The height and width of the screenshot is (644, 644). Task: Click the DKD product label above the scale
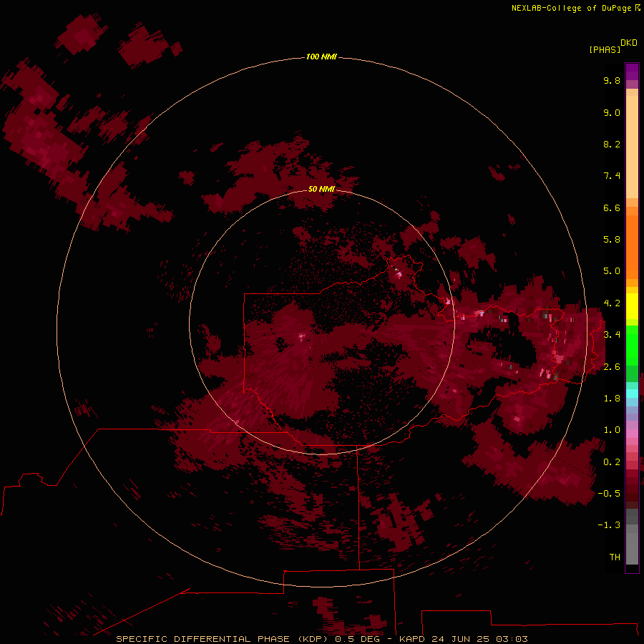[x=628, y=43]
